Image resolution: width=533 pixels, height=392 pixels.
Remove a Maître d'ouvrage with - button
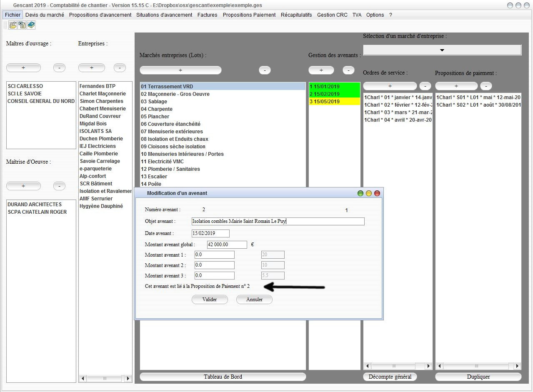[x=59, y=67]
